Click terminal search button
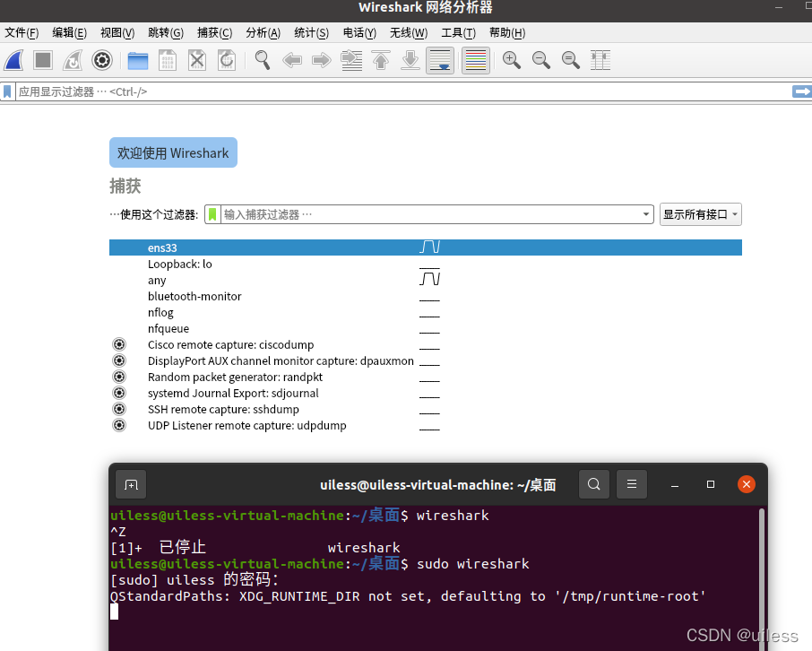Image resolution: width=812 pixels, height=651 pixels. [x=594, y=484]
